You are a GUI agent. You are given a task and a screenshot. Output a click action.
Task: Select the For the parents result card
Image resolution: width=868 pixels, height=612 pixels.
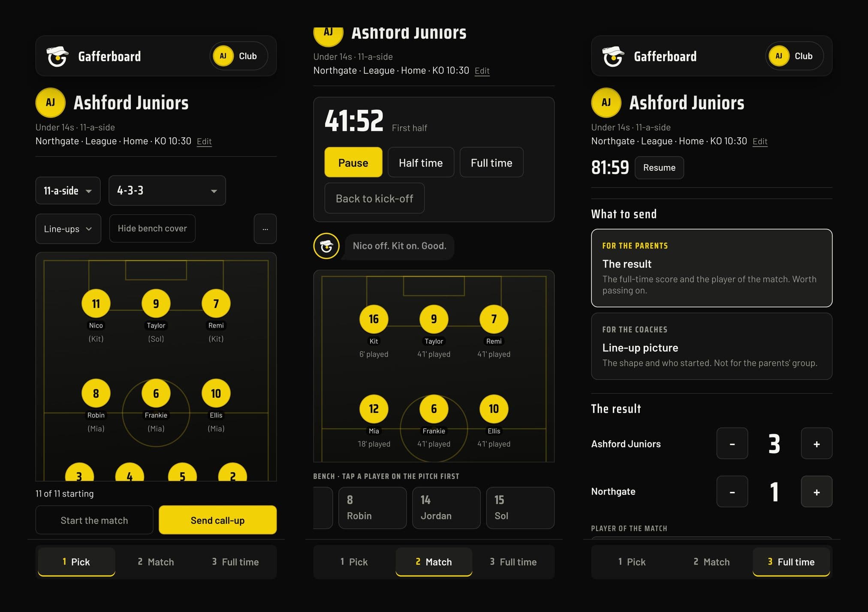pos(712,268)
